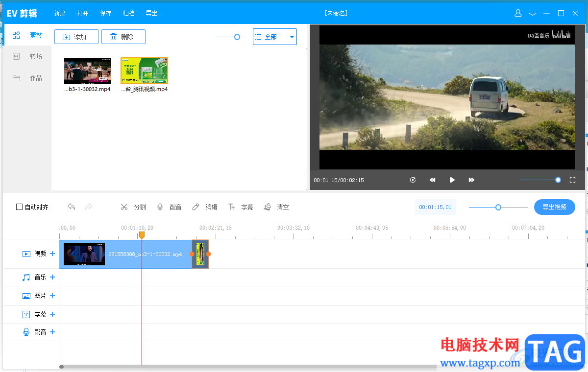Click the 添加 add material button
The image size is (588, 372).
pos(76,37)
